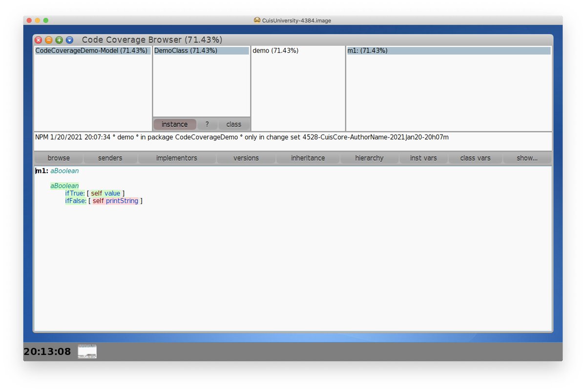586x392 pixels.
Task: Zoom the macOS window with green button
Action: point(46,21)
